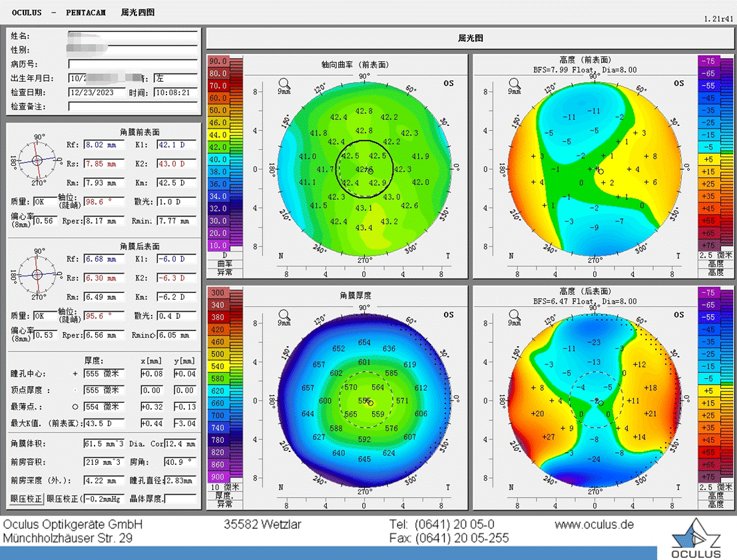Click front surface axis value 98.6°
The image size is (737, 560).
[104, 201]
